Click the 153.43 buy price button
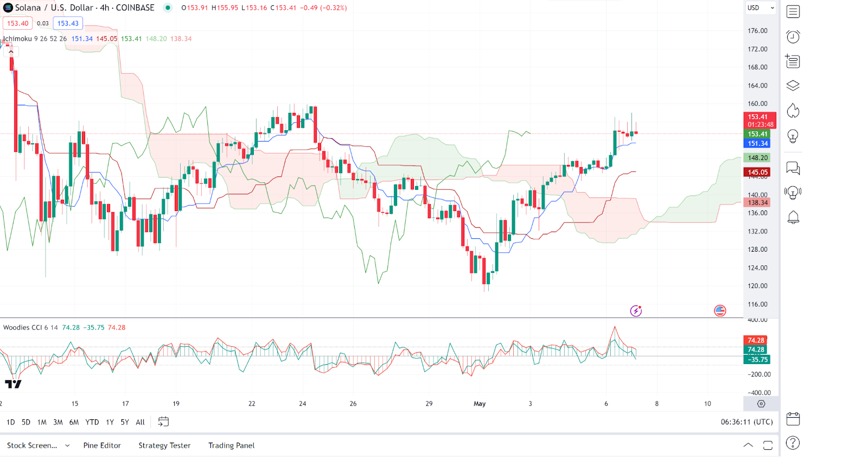This screenshot has height=459, width=868. click(x=68, y=23)
